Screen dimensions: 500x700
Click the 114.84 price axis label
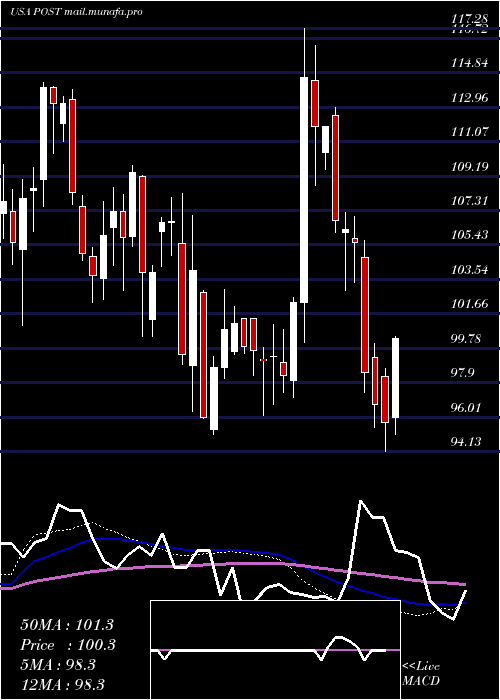470,62
